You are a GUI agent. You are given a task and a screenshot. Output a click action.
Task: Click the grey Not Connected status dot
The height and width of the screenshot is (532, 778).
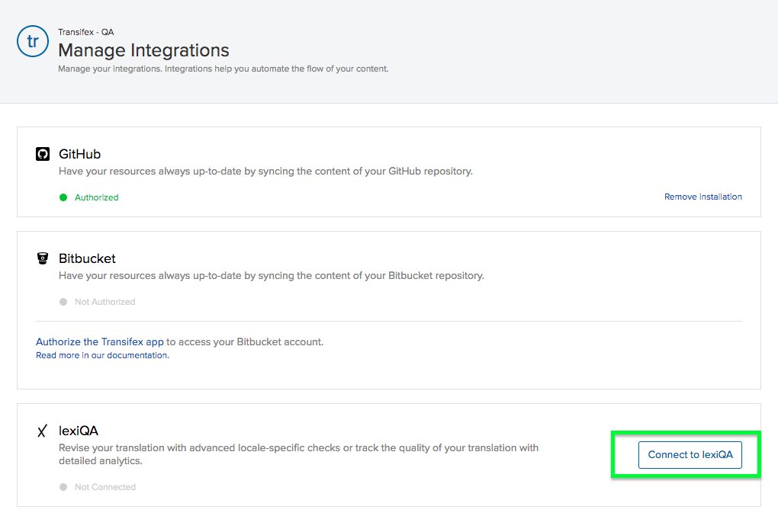[x=63, y=487]
